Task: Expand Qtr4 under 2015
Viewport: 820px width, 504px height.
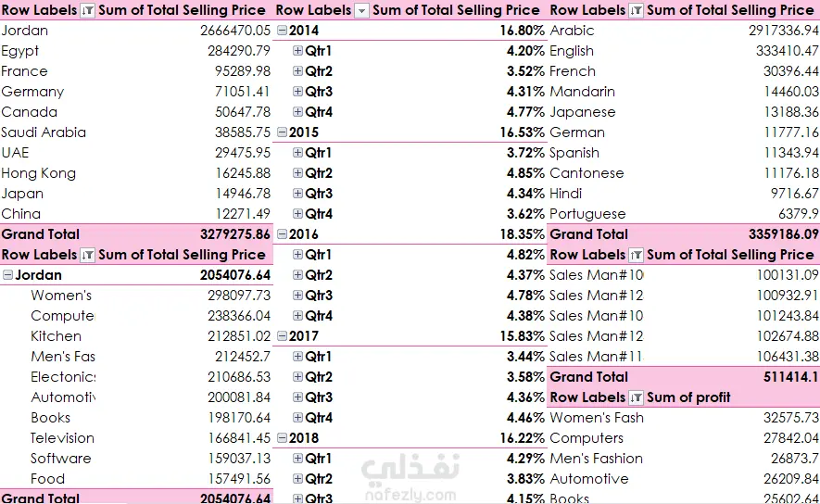Action: (x=297, y=214)
